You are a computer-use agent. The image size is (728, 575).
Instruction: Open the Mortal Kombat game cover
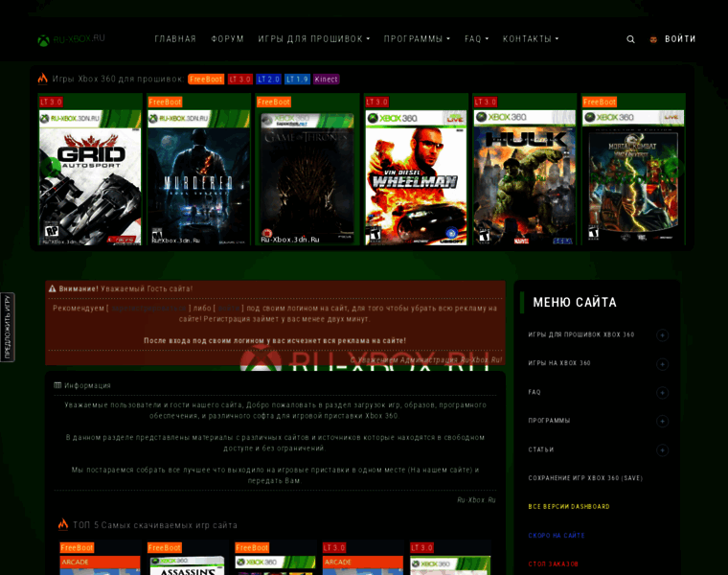[633, 176]
